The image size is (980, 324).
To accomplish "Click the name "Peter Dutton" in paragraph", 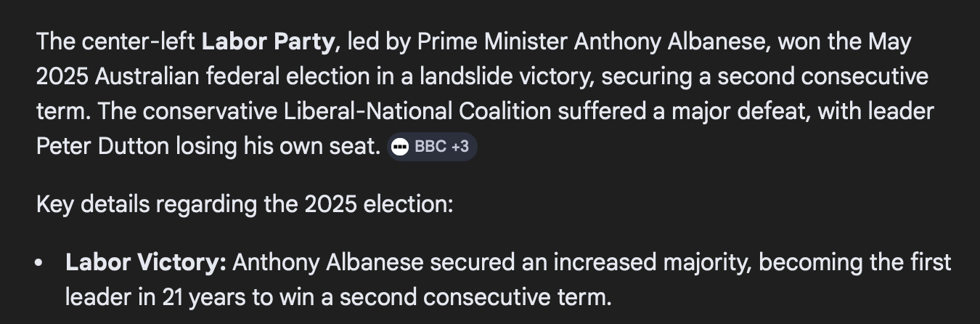I will (102, 147).
